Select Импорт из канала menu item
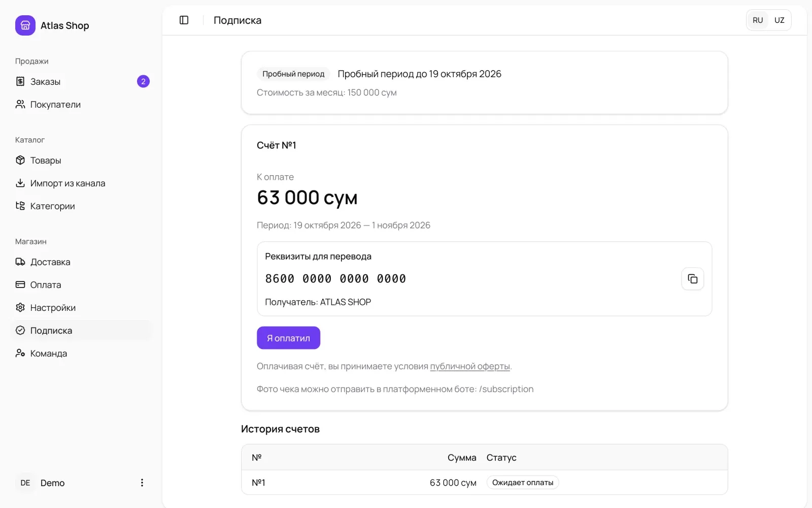Viewport: 812px width, 508px height. [81, 183]
